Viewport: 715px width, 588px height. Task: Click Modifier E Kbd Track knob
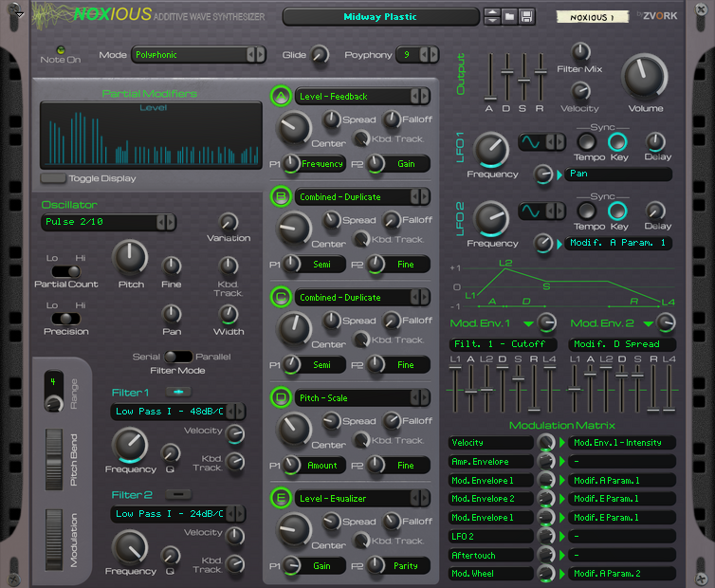point(361,541)
